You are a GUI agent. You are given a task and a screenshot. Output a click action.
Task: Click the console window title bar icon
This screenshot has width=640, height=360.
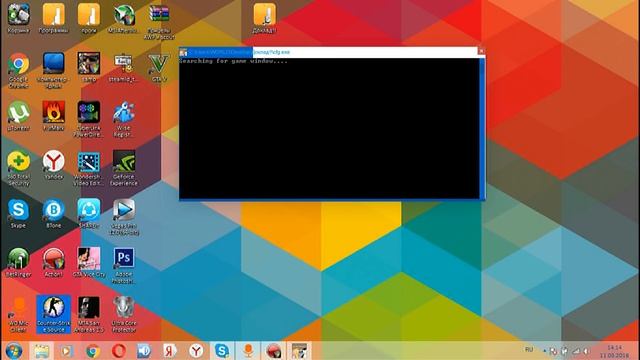[x=183, y=52]
